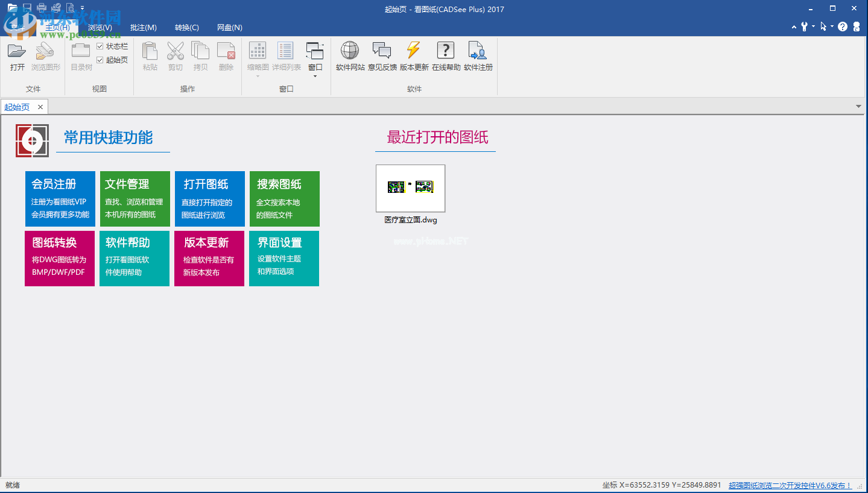The height and width of the screenshot is (493, 868).
Task: Click the quick access print preview icon
Action: 71,8
